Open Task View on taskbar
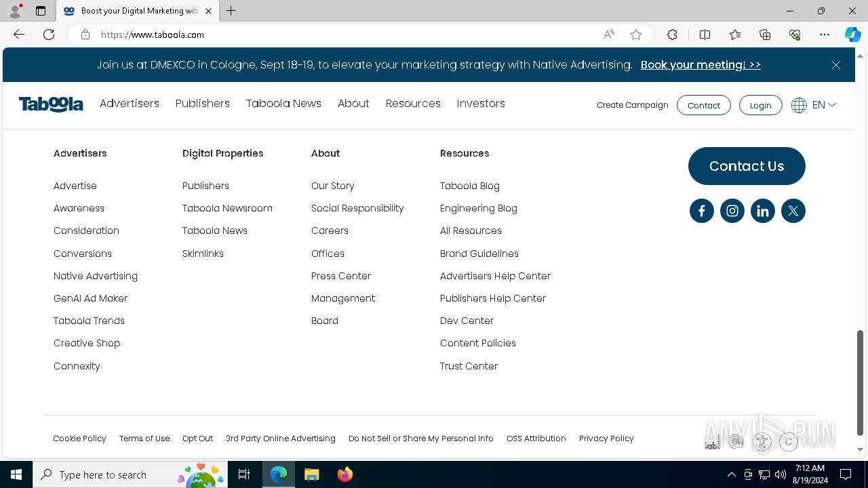868x488 pixels. click(244, 474)
